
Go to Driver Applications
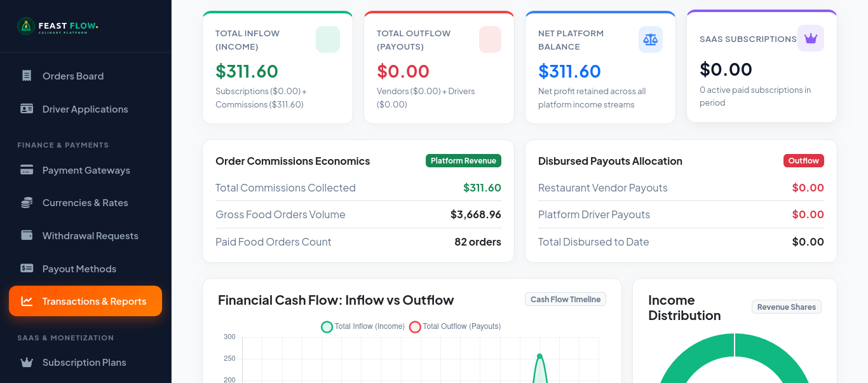coord(85,109)
